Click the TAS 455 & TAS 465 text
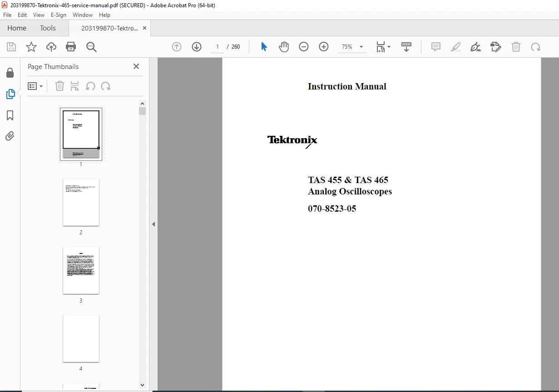This screenshot has height=392, width=559. click(348, 180)
